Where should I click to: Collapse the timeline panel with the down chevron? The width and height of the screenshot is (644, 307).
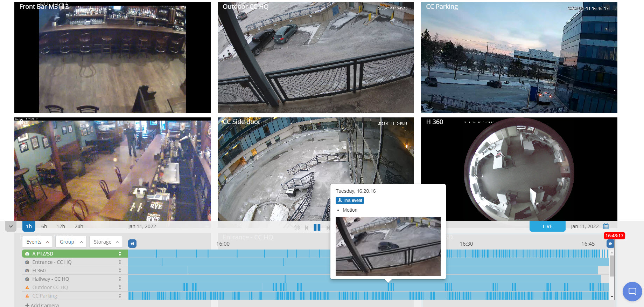[11, 226]
